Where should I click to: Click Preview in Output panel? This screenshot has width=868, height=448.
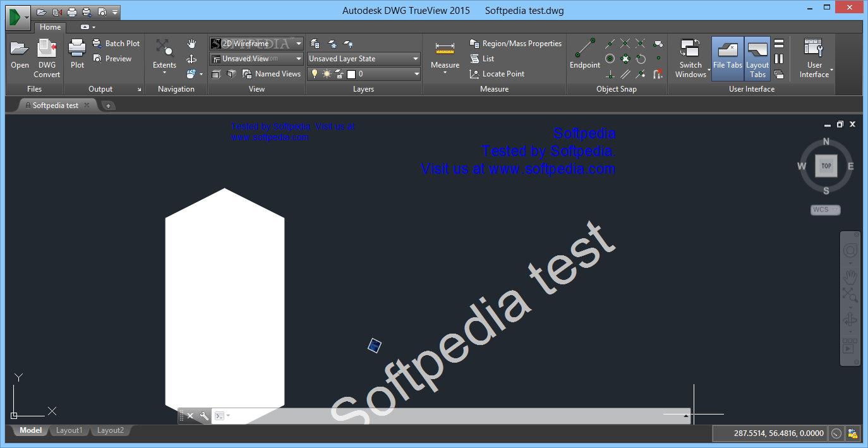112,59
